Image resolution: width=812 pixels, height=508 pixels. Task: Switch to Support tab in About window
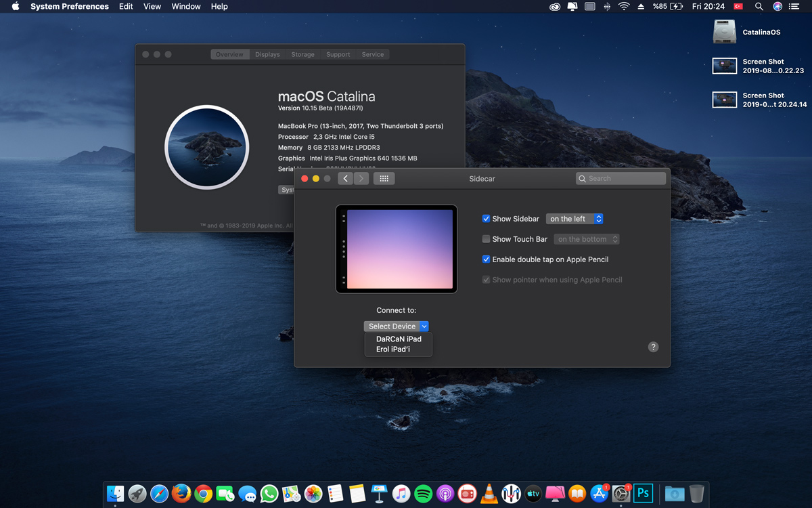pos(338,54)
